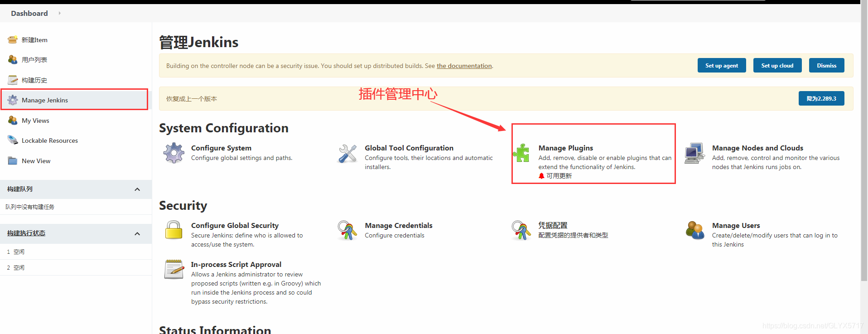
Task: Click the 配置凭据的提供者和类型 description
Action: click(x=573, y=235)
